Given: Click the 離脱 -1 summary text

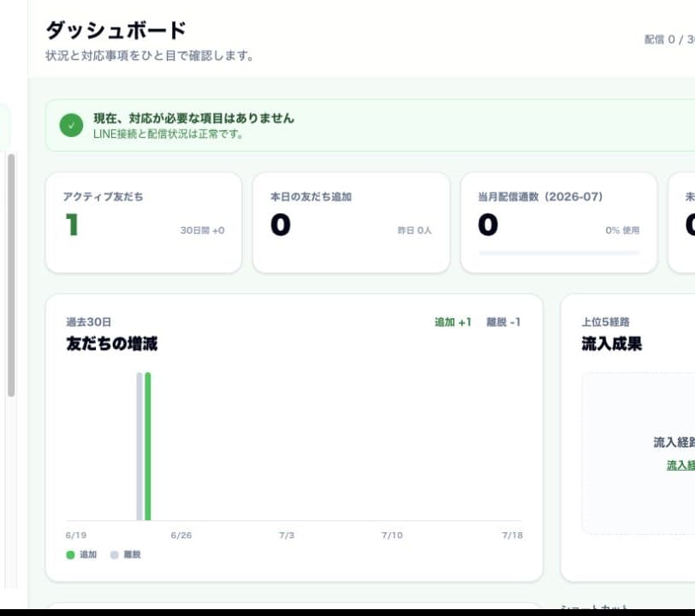Looking at the screenshot, I should pos(503,323).
